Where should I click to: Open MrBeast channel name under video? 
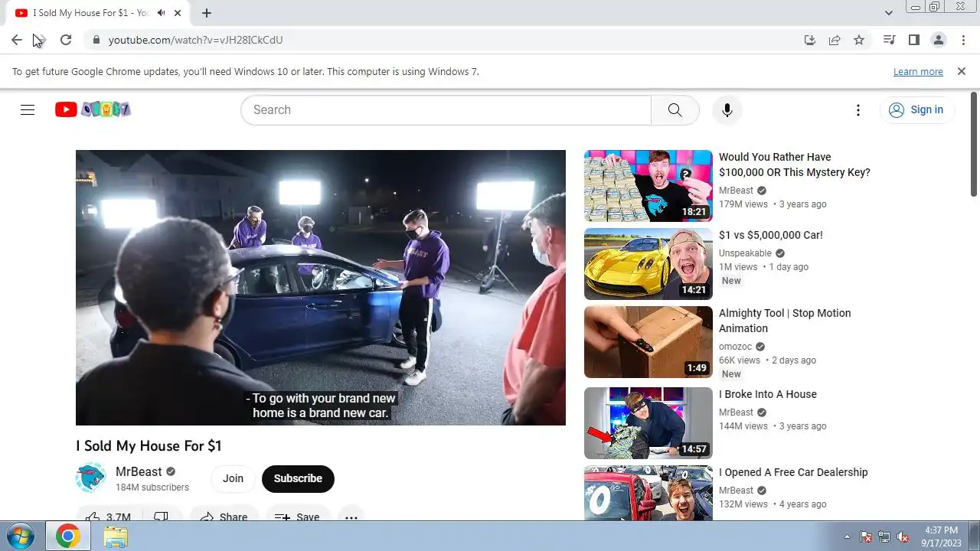pyautogui.click(x=139, y=471)
